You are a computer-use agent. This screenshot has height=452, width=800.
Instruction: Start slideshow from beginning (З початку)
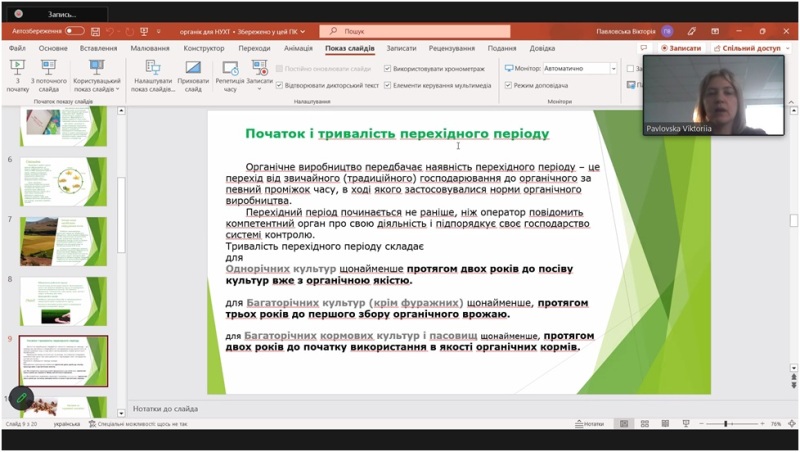click(17, 76)
